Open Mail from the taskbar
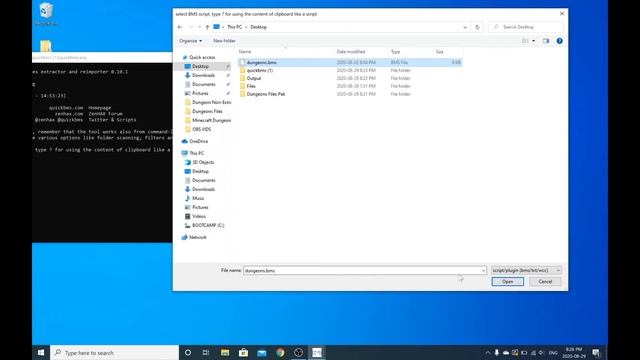 (262, 353)
